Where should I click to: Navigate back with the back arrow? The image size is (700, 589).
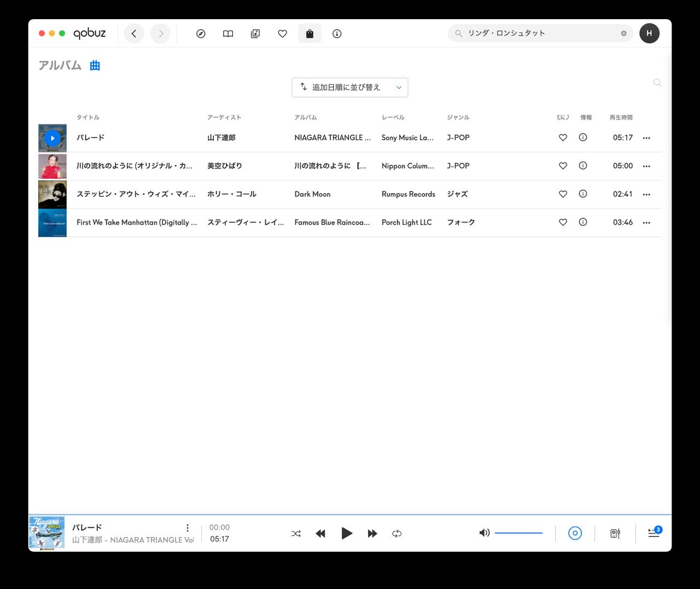[133, 33]
